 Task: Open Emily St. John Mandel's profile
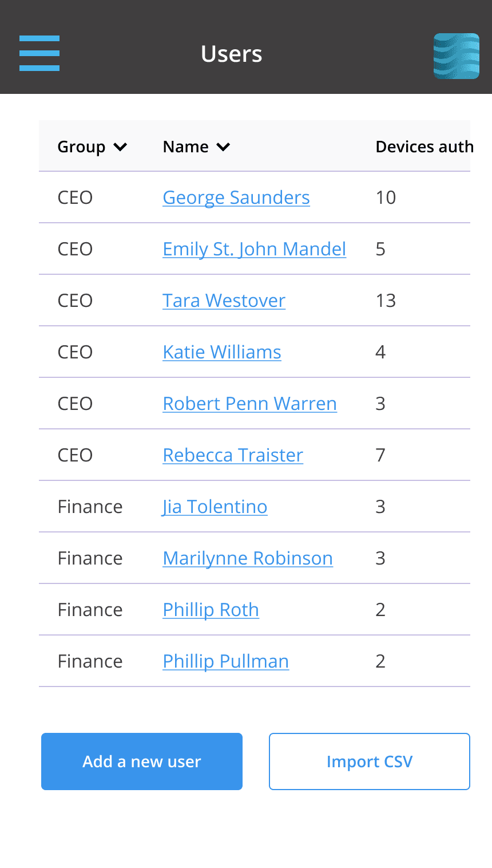tap(254, 249)
